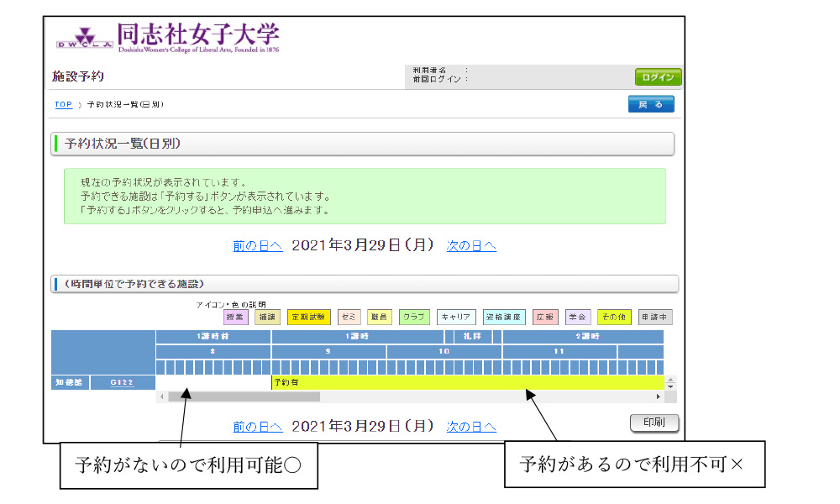Go to previous day via upper 前の日へ link
This screenshot has width=840, height=504.
[258, 246]
